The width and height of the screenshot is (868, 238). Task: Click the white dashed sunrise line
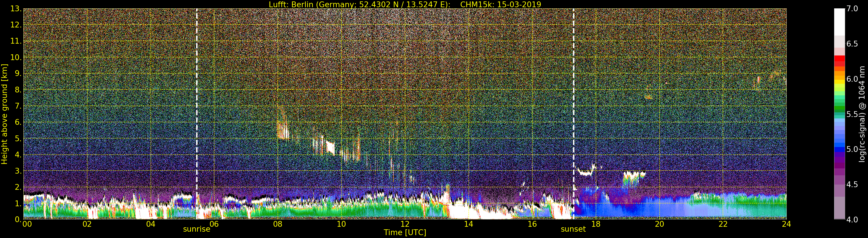(x=197, y=101)
